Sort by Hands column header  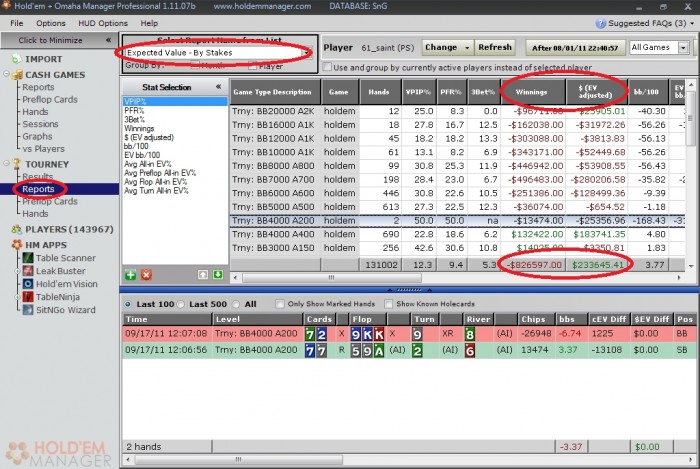point(379,92)
